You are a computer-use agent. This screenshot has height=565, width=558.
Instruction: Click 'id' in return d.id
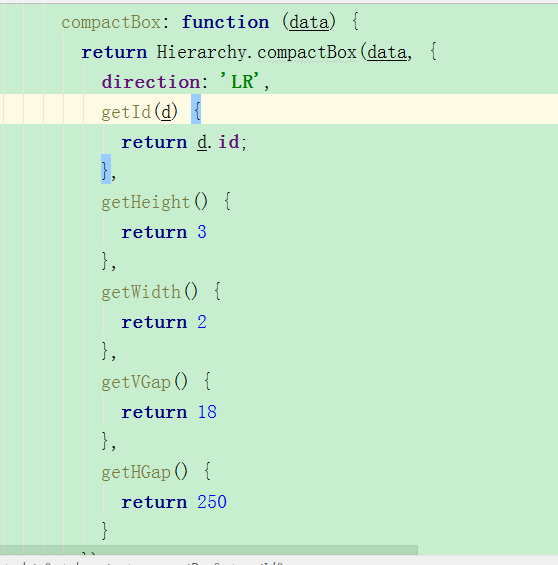[x=229, y=142]
